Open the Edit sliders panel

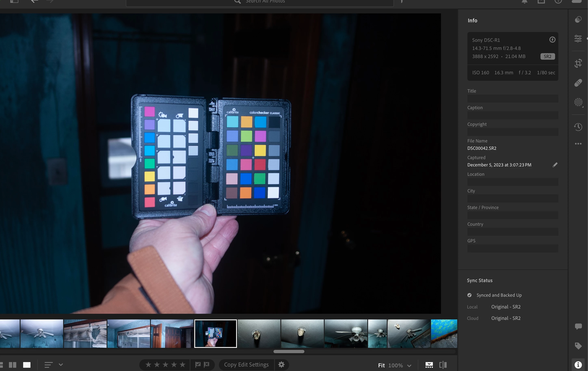coord(578,39)
